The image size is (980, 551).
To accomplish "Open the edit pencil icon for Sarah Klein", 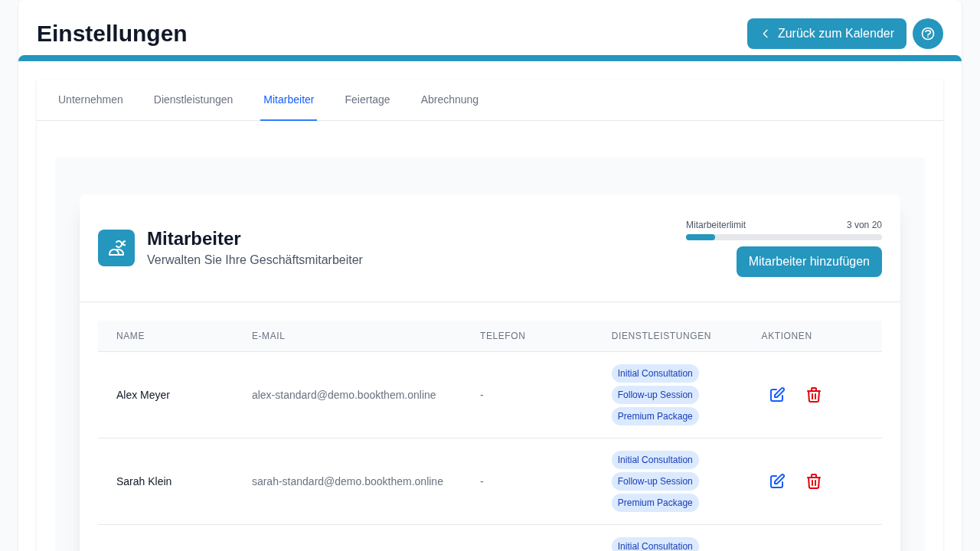I will 777,481.
